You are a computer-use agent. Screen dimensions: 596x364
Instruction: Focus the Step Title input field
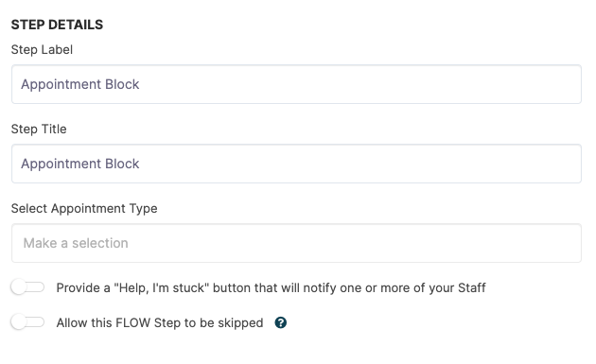click(x=296, y=164)
